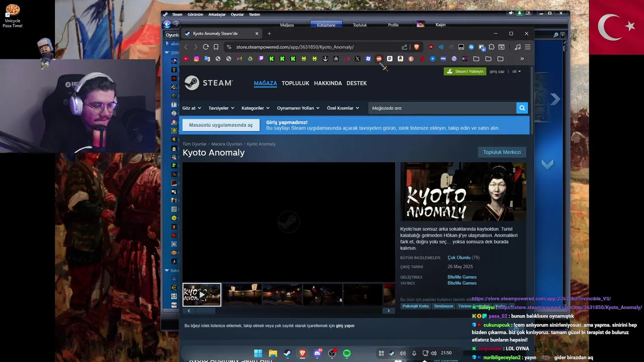Screen dimensions: 644x362
Task: Click the blue search magnifier button
Action: (x=522, y=108)
